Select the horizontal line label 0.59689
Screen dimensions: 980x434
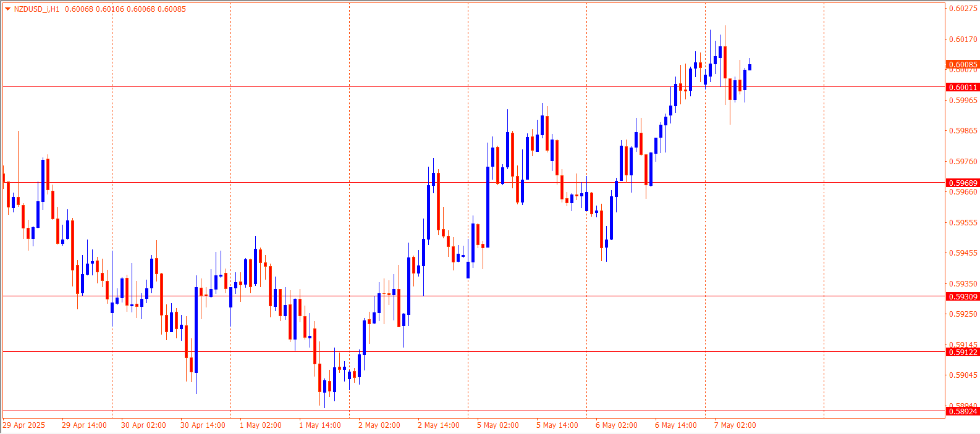click(963, 183)
